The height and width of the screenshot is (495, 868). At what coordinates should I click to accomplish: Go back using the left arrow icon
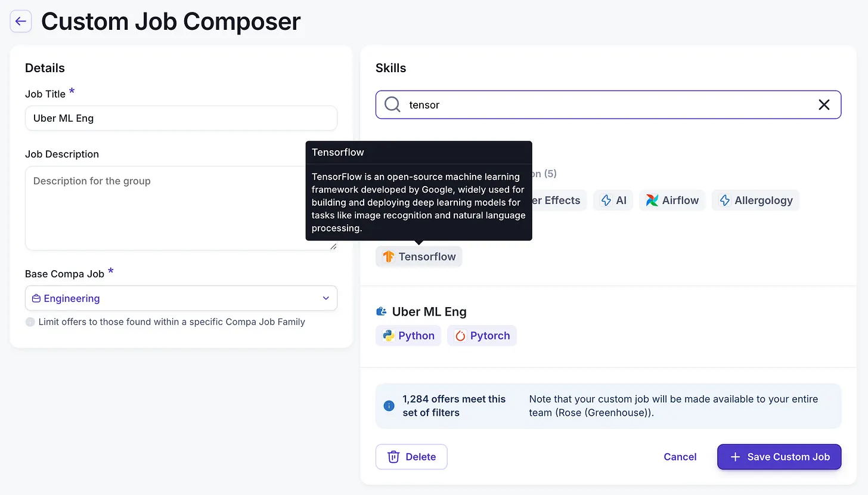(x=21, y=21)
